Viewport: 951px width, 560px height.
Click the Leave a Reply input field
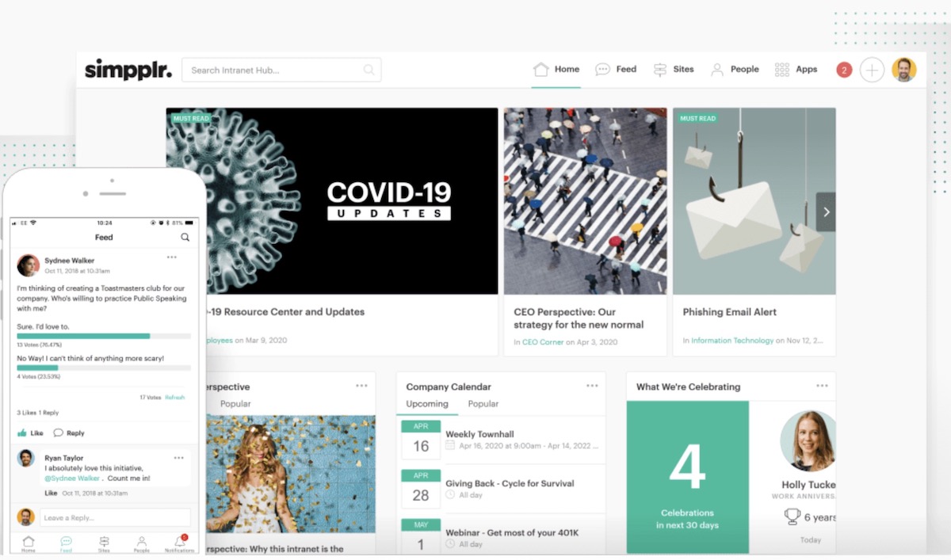point(115,518)
